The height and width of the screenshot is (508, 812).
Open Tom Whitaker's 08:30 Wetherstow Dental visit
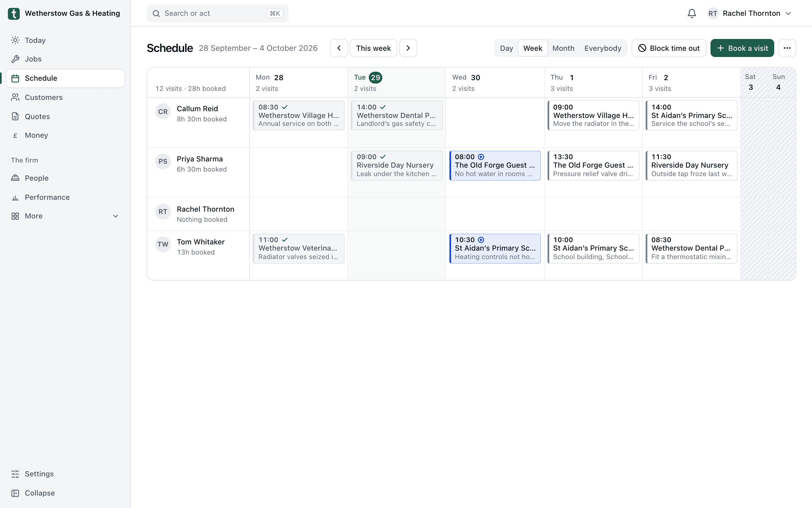coord(691,249)
